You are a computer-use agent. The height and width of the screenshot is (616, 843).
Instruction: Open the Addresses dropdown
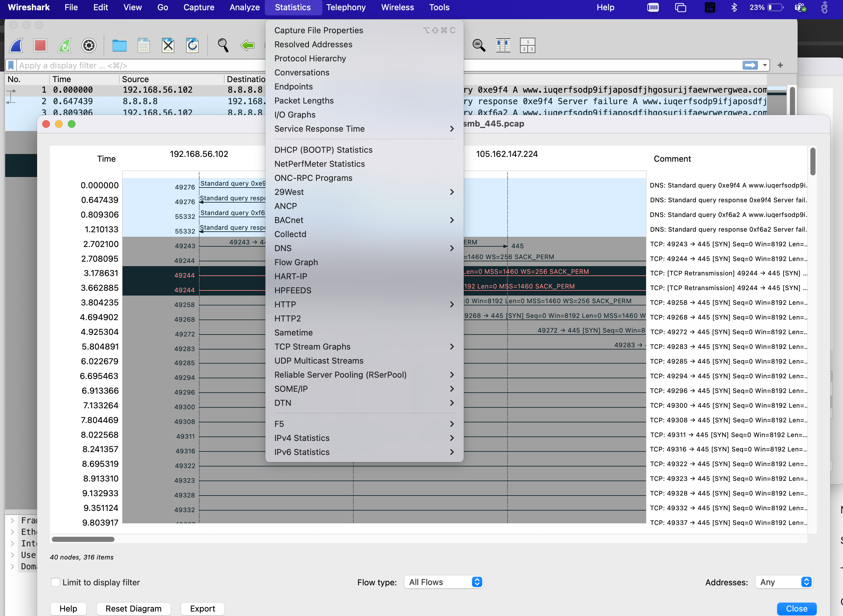pos(784,582)
